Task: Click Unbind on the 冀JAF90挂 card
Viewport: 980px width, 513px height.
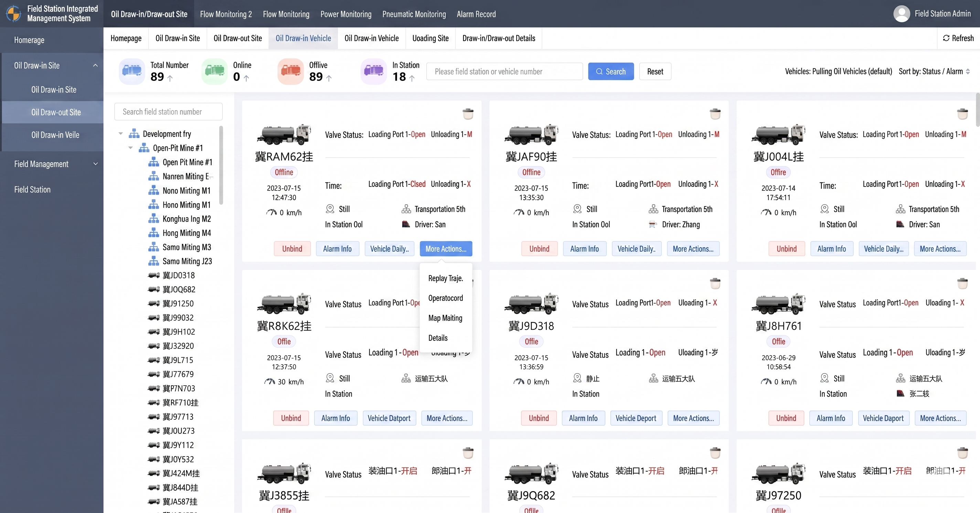Action: [540, 249]
